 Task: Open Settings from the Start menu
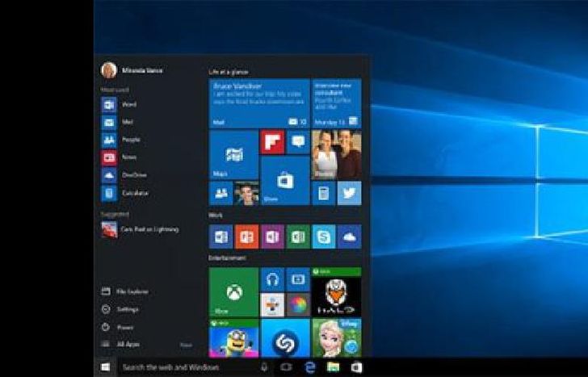(120, 309)
